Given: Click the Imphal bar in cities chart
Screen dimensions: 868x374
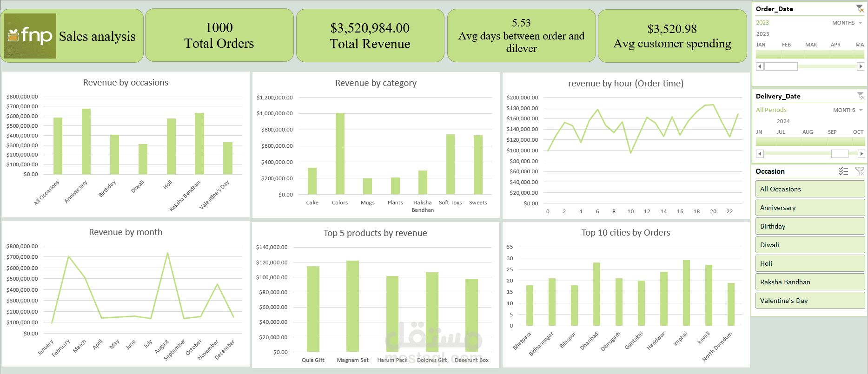Looking at the screenshot, I should tap(686, 293).
